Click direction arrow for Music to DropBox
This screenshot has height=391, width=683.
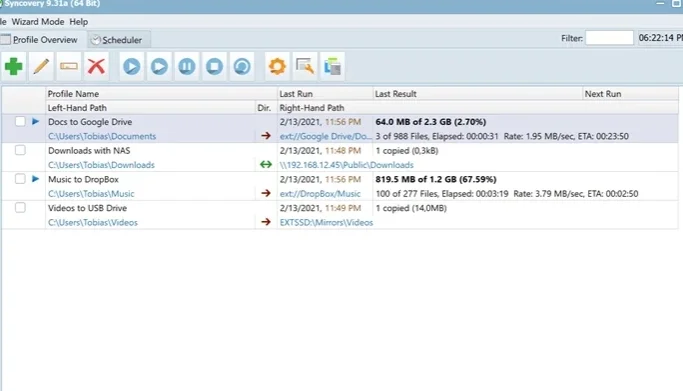click(266, 193)
